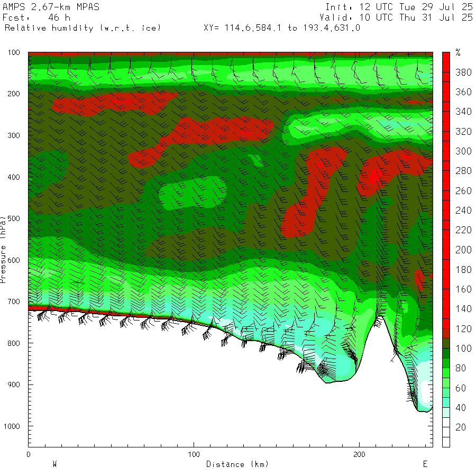Image resolution: width=476 pixels, height=476 pixels.
Task: Click the 800 pressure axis label
Action: point(14,343)
